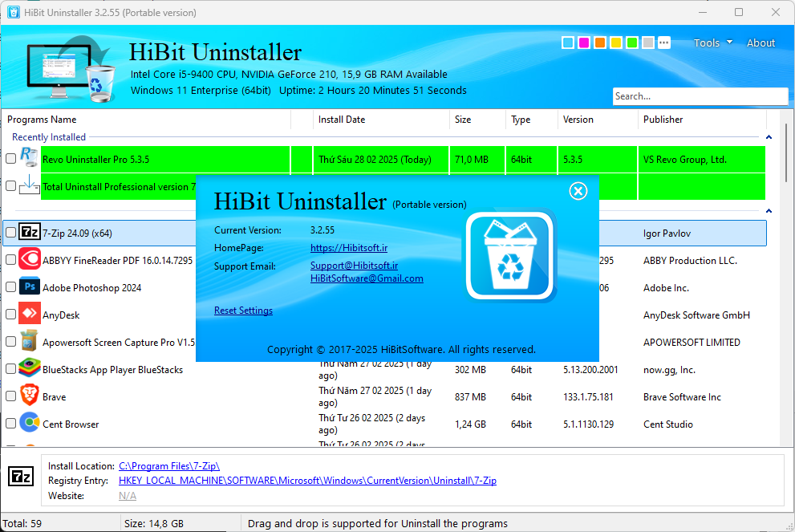Collapse the Recently Installed group
This screenshot has height=532, width=795.
pyautogui.click(x=769, y=137)
